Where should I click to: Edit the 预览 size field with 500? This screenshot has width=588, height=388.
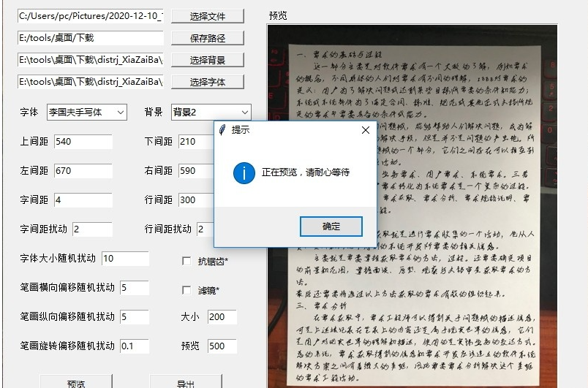(222, 346)
